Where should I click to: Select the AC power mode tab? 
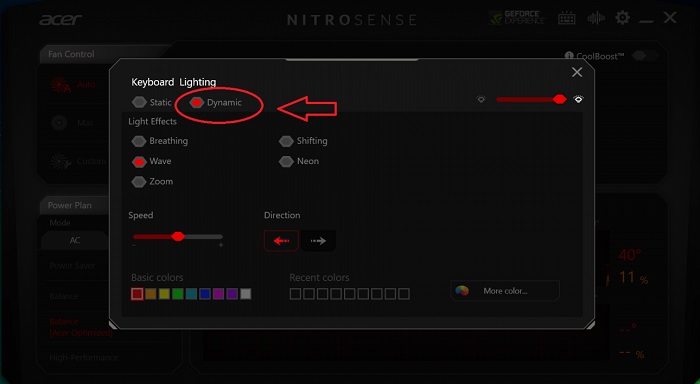coord(75,240)
